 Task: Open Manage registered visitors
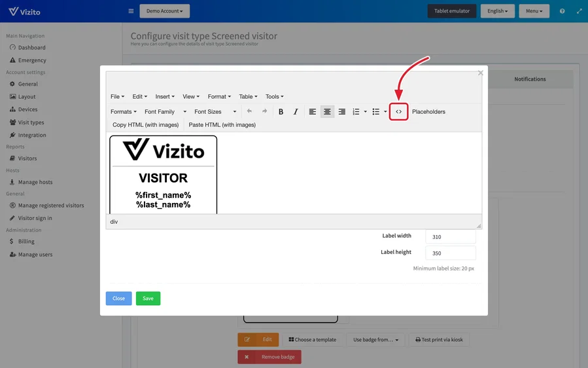(x=47, y=206)
